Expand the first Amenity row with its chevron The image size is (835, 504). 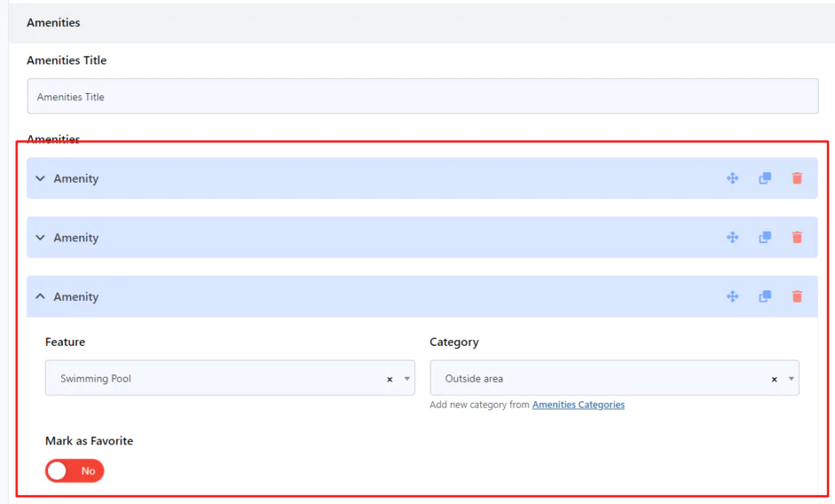point(40,179)
